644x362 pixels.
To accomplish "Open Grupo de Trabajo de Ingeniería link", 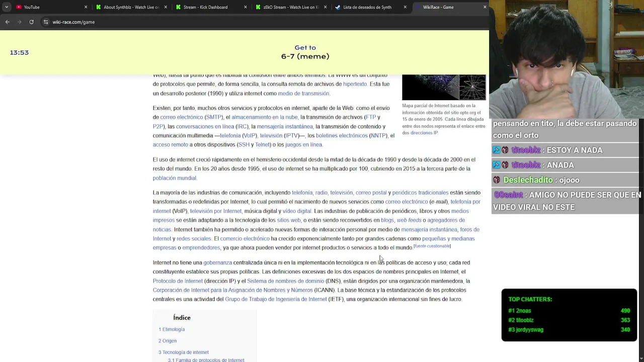I will click(x=276, y=299).
